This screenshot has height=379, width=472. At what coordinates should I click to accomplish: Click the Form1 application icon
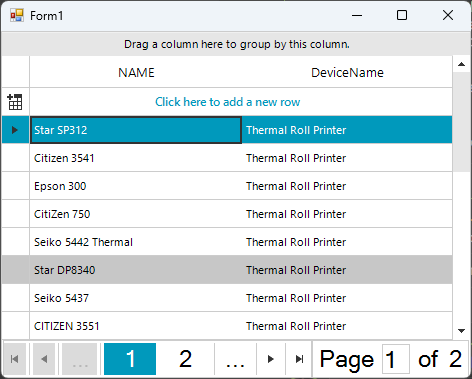(17, 15)
